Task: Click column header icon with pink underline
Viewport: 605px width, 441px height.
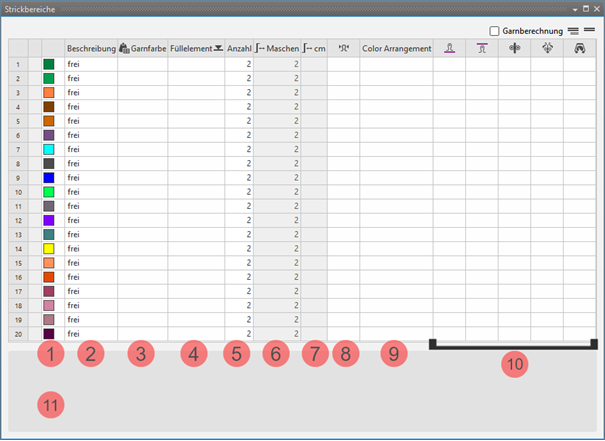Action: 449,48
